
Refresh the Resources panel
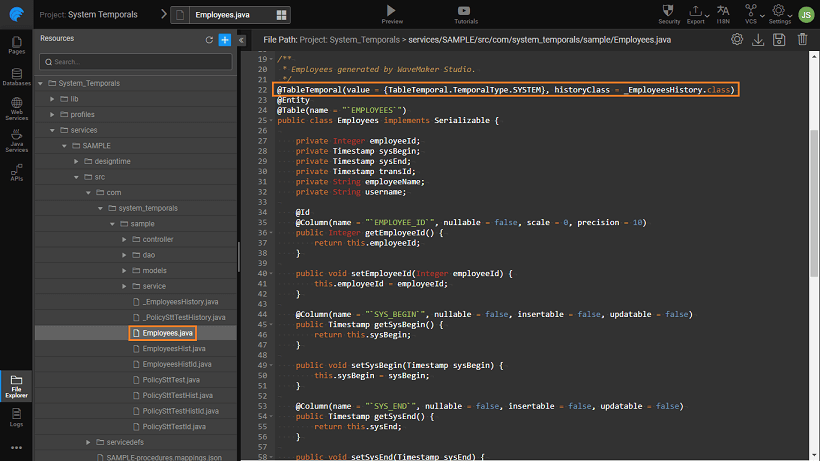209,40
